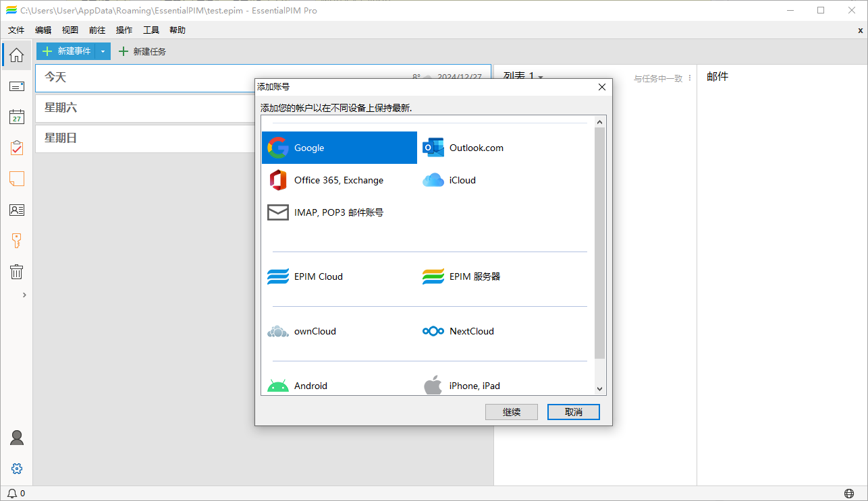Open the 编辑 menu
The width and height of the screenshot is (868, 501).
[x=43, y=30]
